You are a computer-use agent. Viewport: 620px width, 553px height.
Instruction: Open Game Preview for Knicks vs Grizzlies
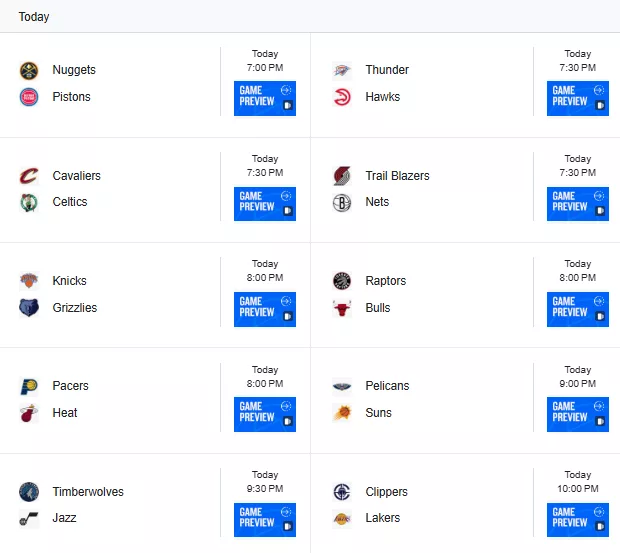click(x=265, y=309)
